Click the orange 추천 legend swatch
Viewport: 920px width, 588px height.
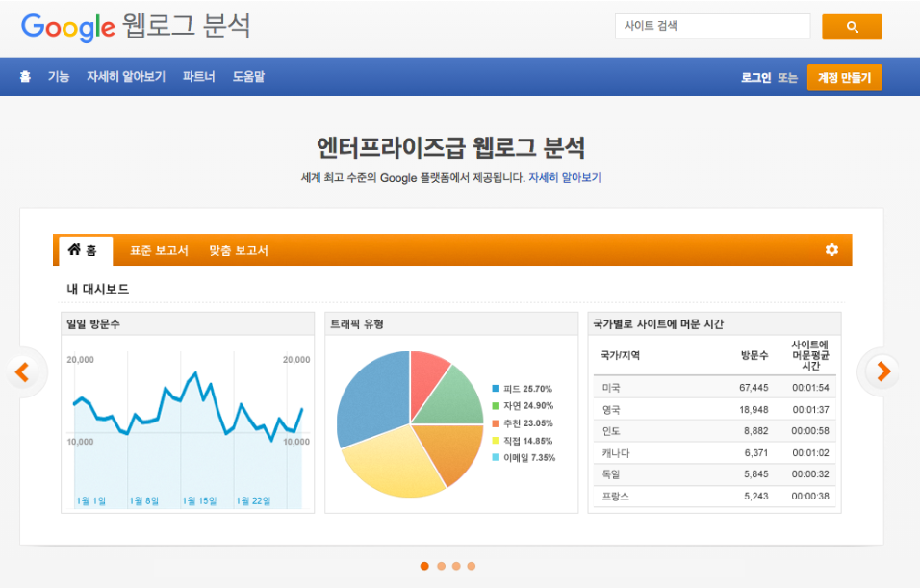click(496, 423)
